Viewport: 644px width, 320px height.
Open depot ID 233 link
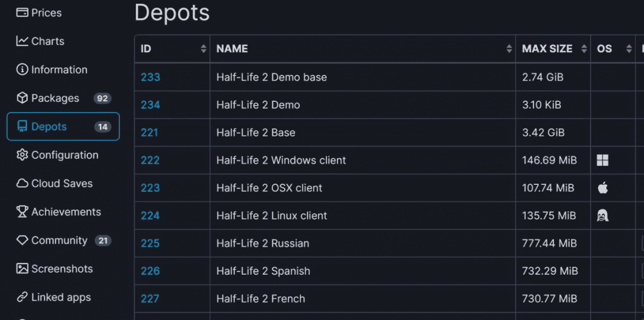coord(150,77)
